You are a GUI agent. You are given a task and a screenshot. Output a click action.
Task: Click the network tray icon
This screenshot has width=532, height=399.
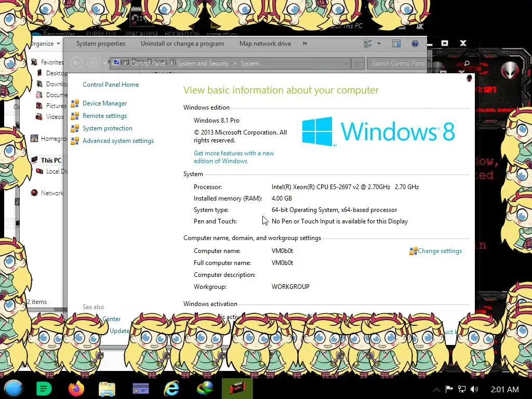coord(462,389)
